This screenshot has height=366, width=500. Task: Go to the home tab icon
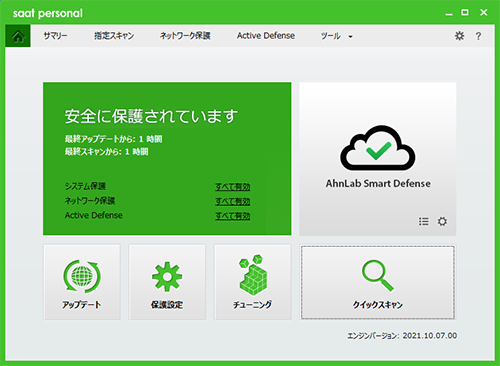click(18, 36)
